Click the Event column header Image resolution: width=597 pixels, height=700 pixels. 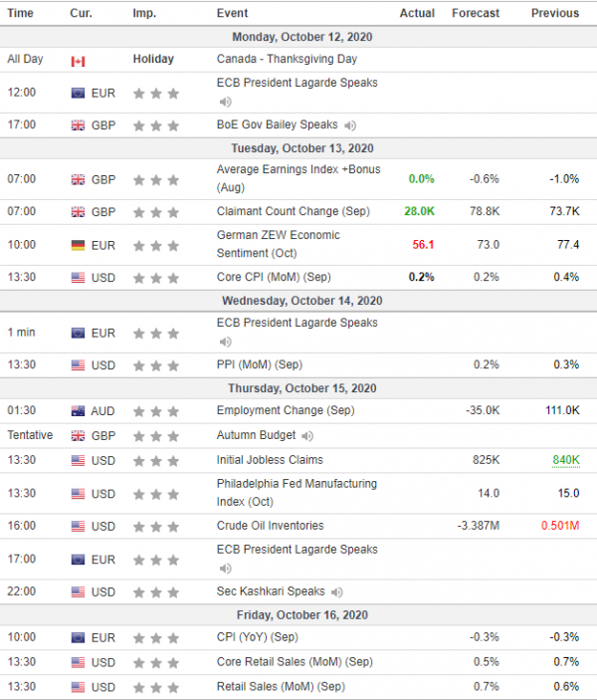pos(232,13)
